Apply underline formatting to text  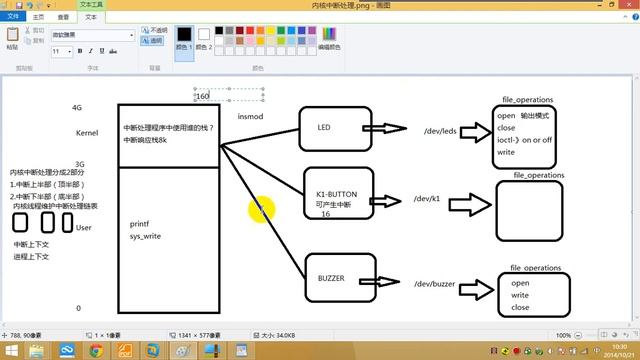(102, 51)
